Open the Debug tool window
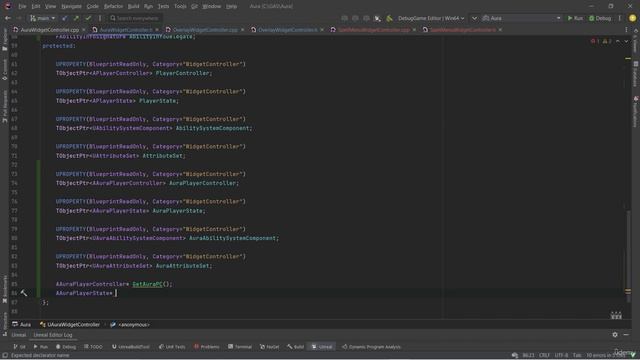This screenshot has height=360, width=640. tap(66, 347)
